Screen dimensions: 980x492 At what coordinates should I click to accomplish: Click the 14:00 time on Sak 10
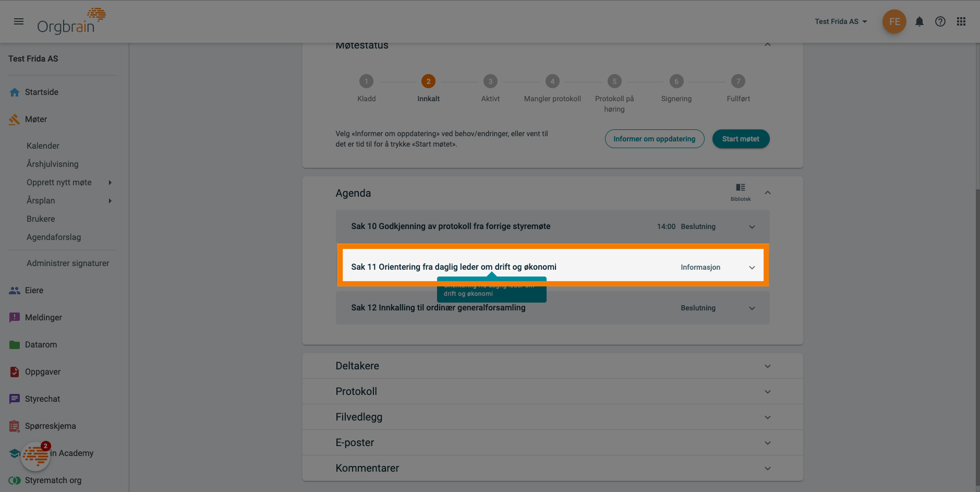coord(666,226)
